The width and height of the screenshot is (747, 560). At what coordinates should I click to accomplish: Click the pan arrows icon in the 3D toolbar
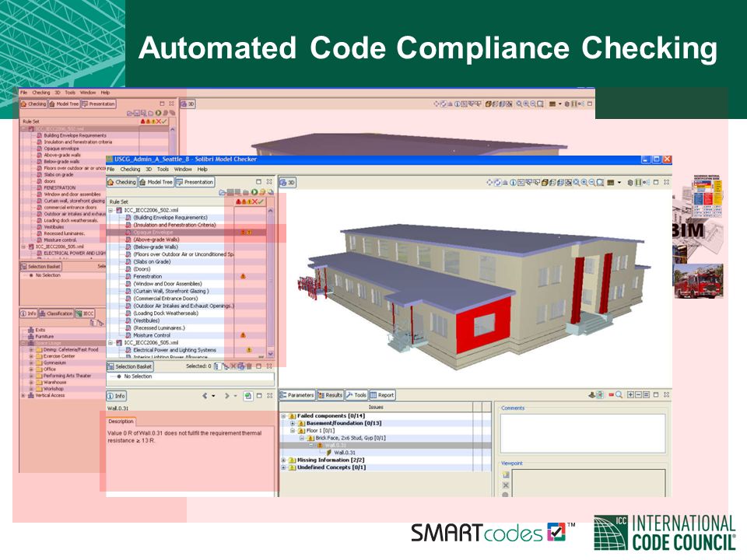click(x=489, y=182)
